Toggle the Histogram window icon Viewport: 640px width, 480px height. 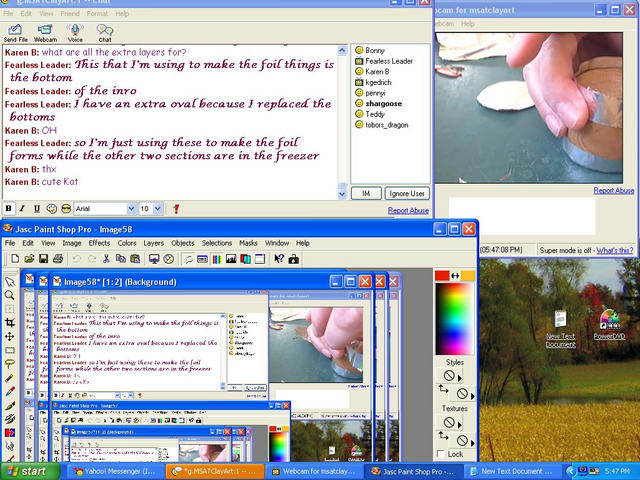pos(231,259)
